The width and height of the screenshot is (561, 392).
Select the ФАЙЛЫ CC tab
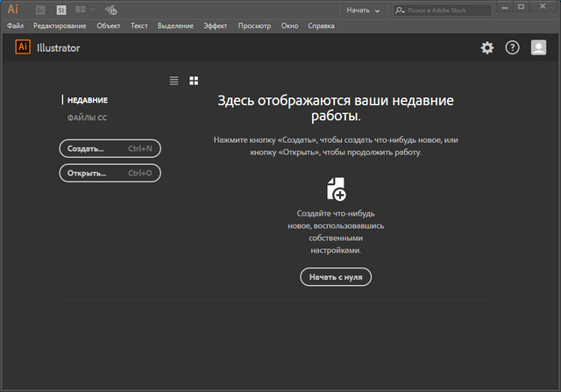pyautogui.click(x=87, y=118)
